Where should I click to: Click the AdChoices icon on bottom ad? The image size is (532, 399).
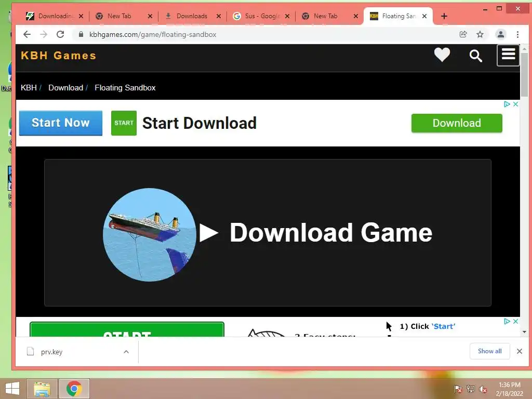pos(507,321)
